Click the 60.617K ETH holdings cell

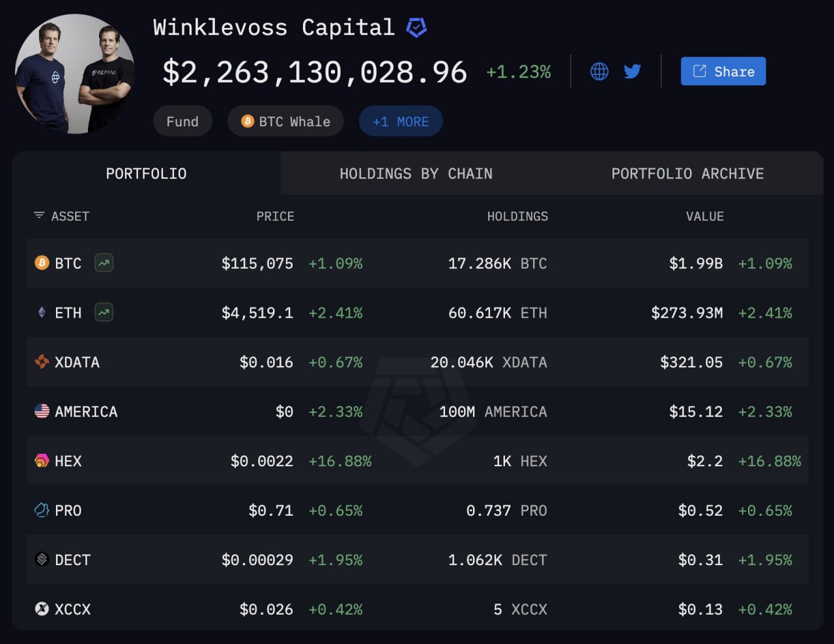pos(497,313)
